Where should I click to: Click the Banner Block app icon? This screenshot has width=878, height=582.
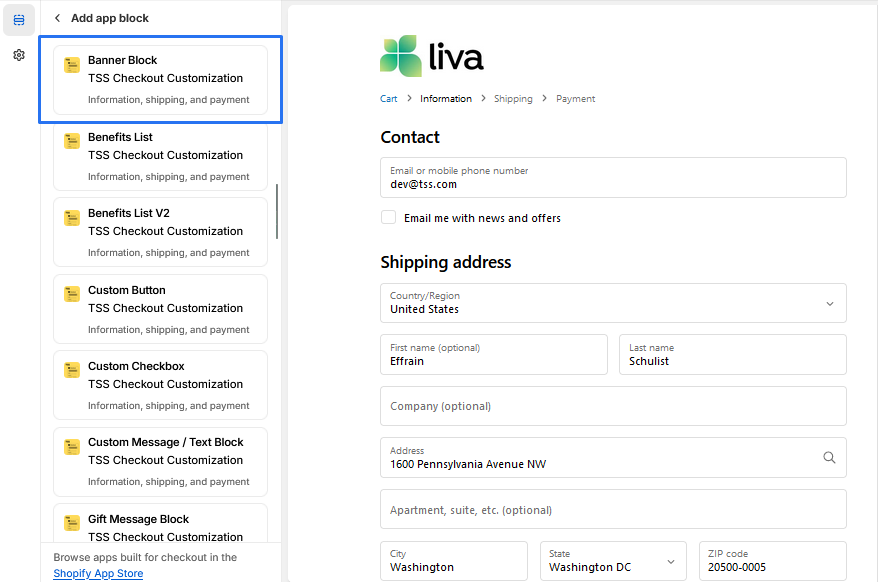tap(72, 65)
